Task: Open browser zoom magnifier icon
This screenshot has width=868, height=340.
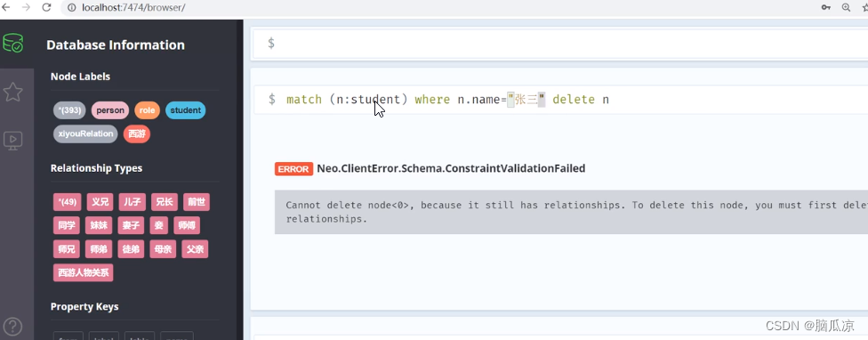Action: pyautogui.click(x=846, y=7)
